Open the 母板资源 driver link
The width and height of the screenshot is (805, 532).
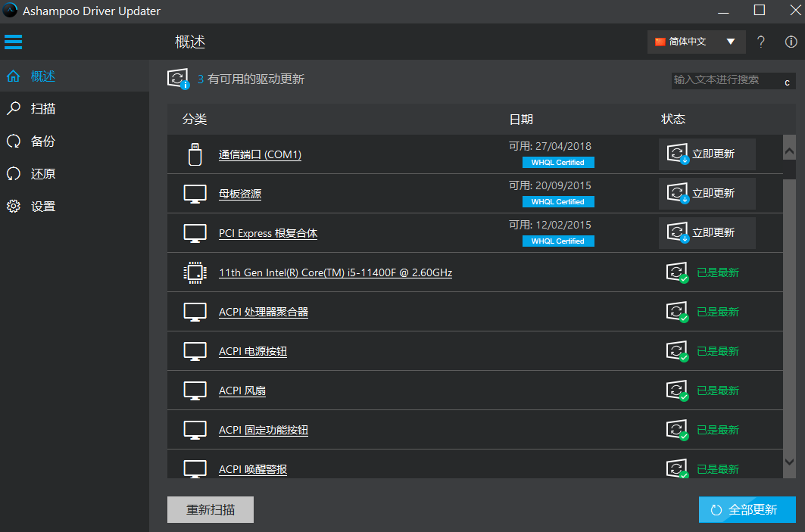click(x=240, y=194)
